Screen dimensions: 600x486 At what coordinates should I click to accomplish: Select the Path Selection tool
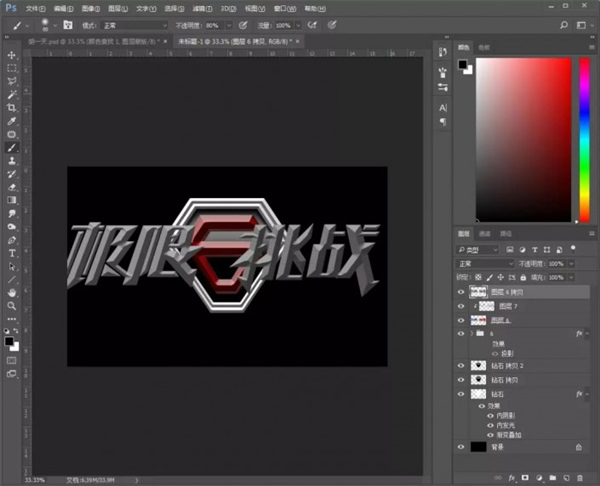pos(11,266)
